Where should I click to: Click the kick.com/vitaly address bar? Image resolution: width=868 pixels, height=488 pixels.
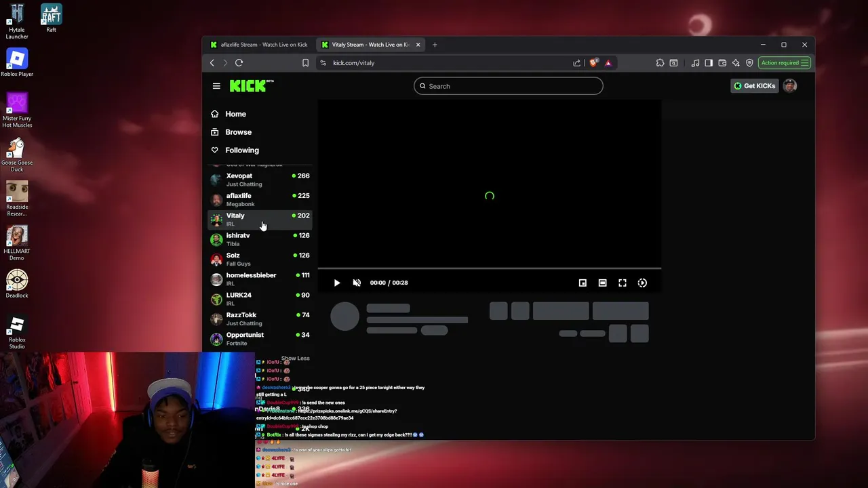pos(448,63)
